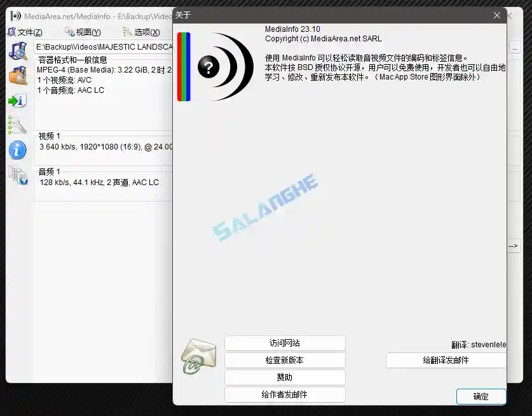This screenshot has height=416, width=532.
Task: Click the 赞助 button
Action: [x=285, y=377]
